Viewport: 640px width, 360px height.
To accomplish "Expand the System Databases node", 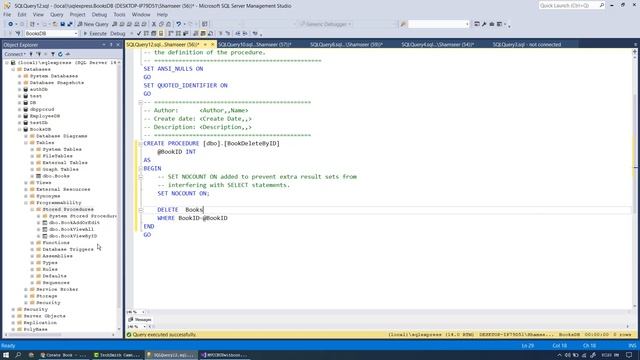I will 20,76.
